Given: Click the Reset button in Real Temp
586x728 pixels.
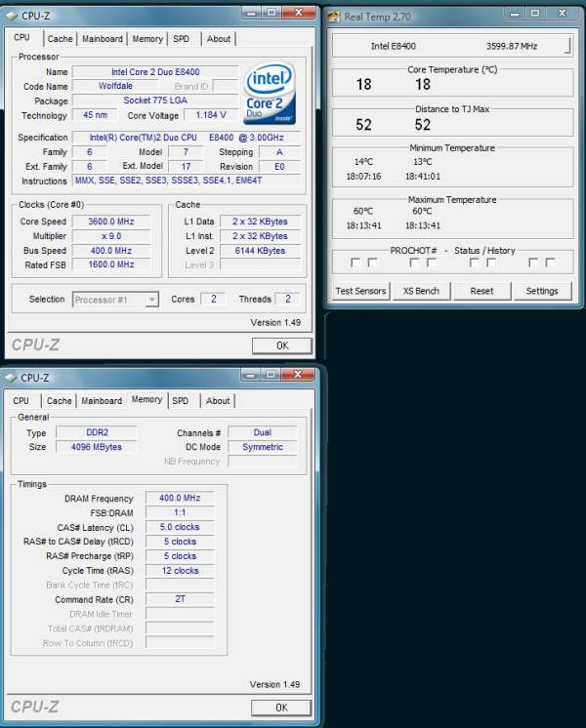Looking at the screenshot, I should coord(481,291).
